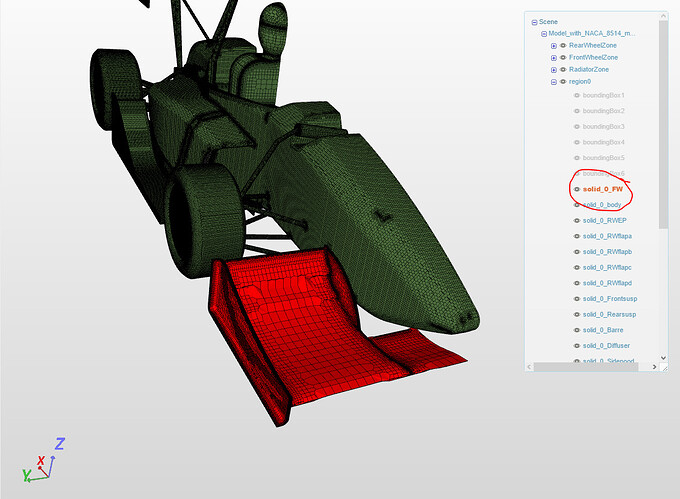
Task: Select boundingBox1 label in tree
Action: [x=604, y=95]
